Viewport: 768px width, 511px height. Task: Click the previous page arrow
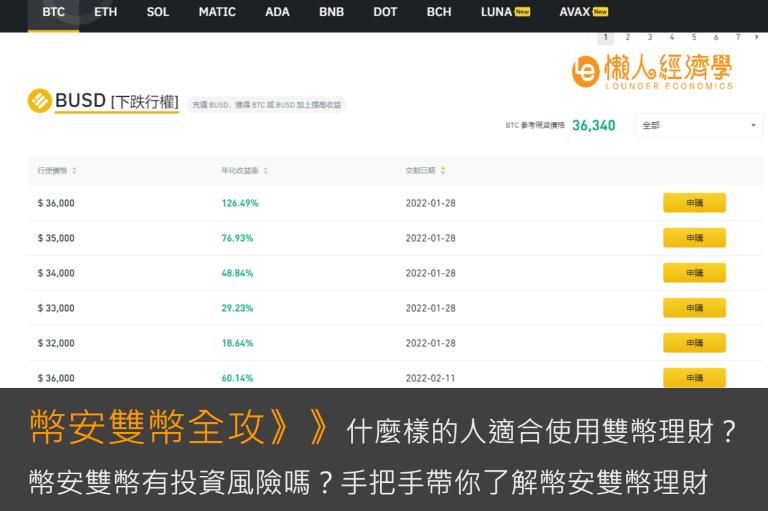(x=587, y=37)
